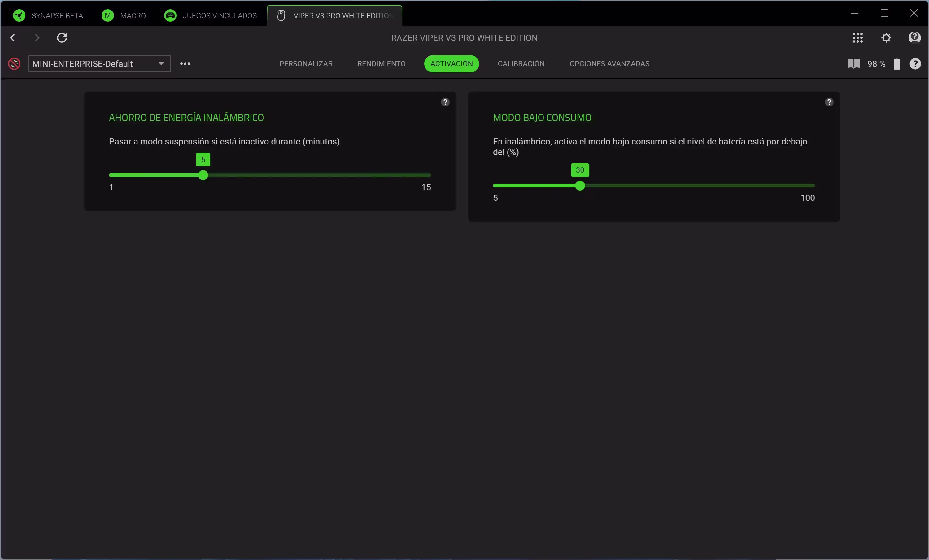Viewport: 929px width, 560px height.
Task: Expand the MINI-ENTERPRISE-Default profile dropdown
Action: coord(99,64)
